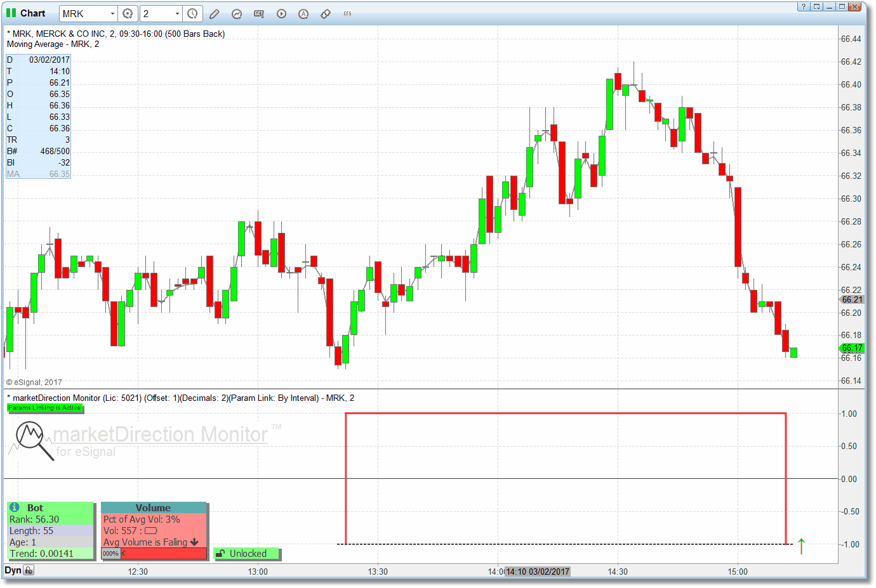Click the Vol: 557 text
Image resolution: width=876 pixels, height=588 pixels.
(121, 531)
